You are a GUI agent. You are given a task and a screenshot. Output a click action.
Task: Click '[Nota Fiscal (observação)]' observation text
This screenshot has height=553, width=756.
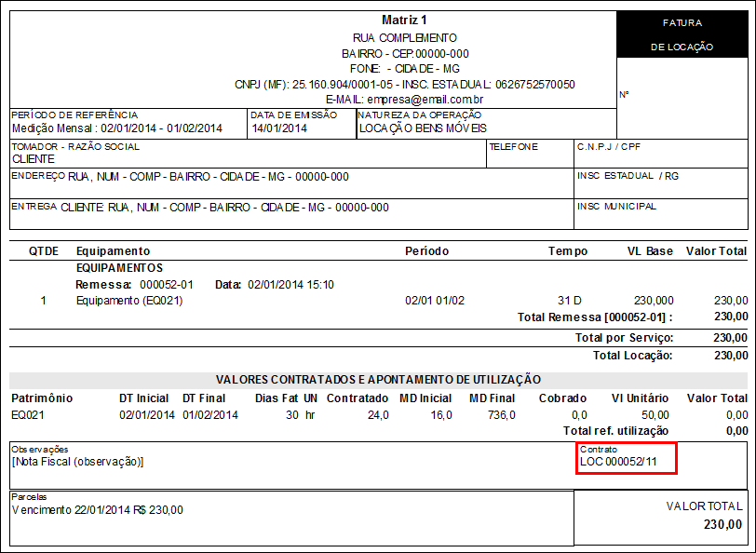pyautogui.click(x=77, y=462)
